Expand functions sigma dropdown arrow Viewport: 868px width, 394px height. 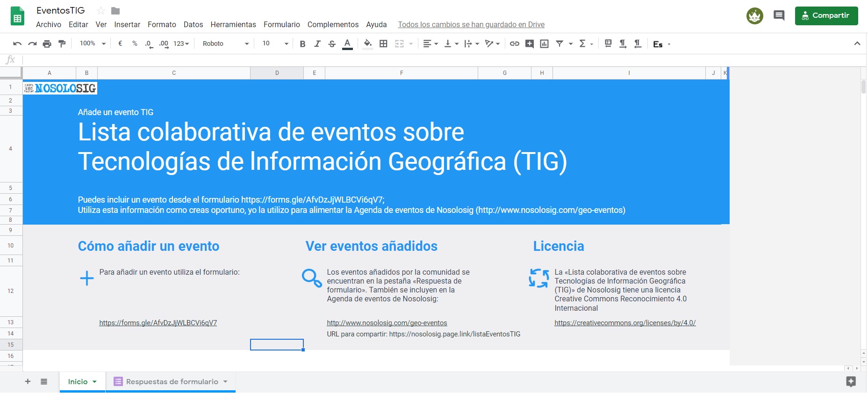point(592,44)
